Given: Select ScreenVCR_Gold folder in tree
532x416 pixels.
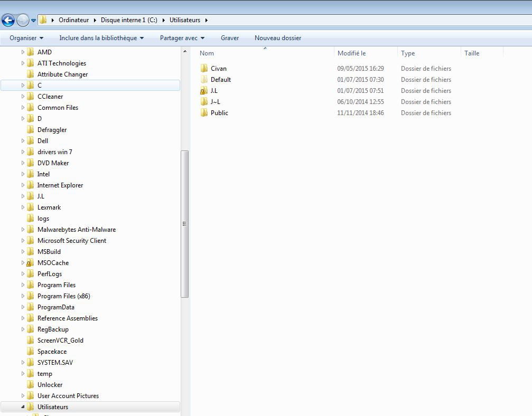Looking at the screenshot, I should click(60, 341).
